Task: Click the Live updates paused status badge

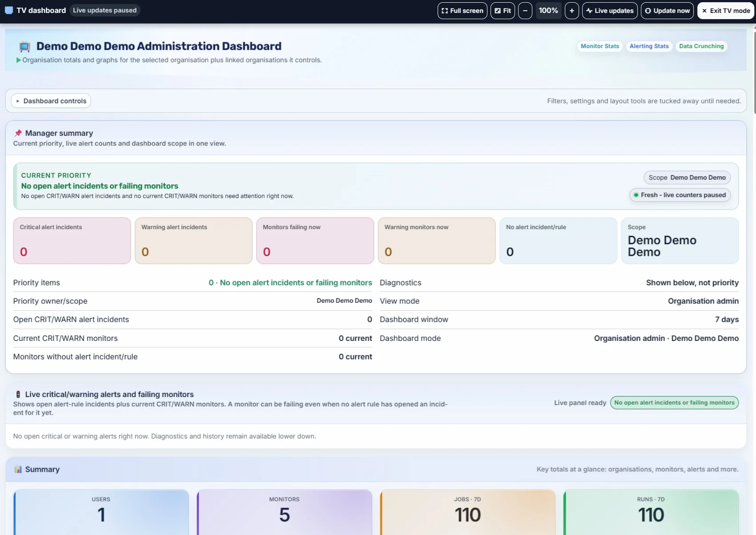Action: (105, 10)
